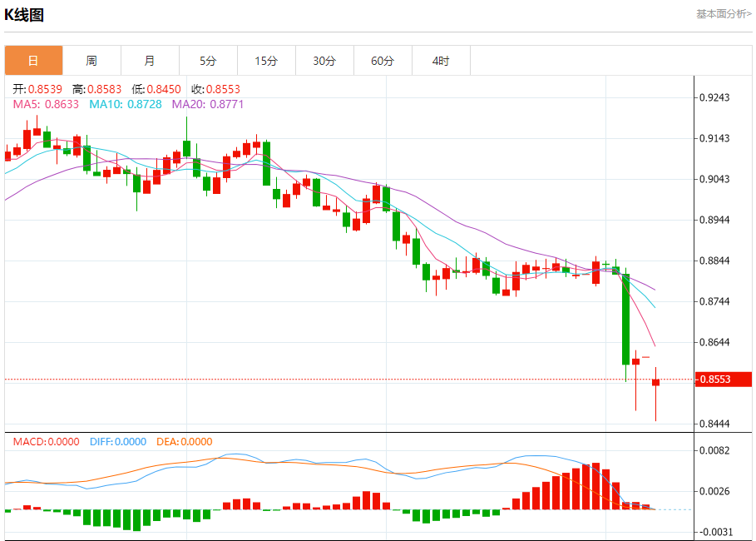Click the tallest red MACD histogram bar
The width and height of the screenshot is (756, 541).
pyautogui.click(x=596, y=486)
